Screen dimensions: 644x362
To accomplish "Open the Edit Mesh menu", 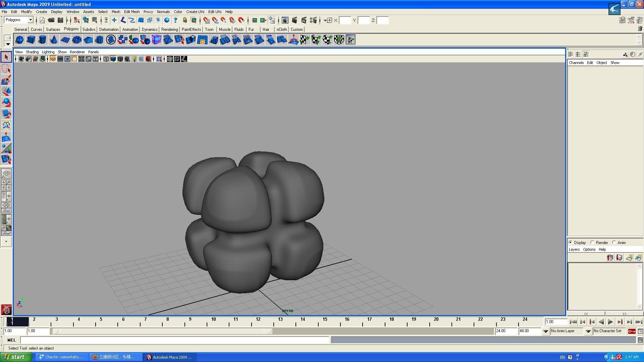I will tap(131, 12).
